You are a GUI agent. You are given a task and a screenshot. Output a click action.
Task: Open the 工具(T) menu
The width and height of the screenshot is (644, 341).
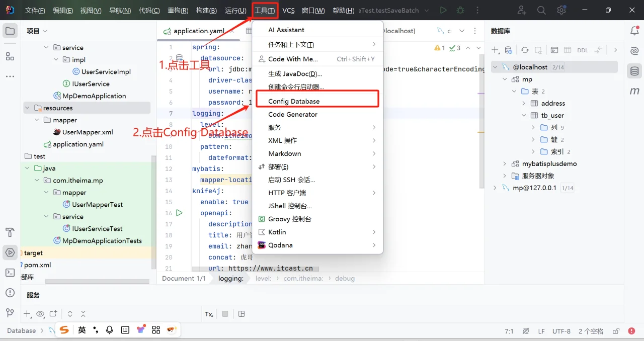(x=265, y=11)
